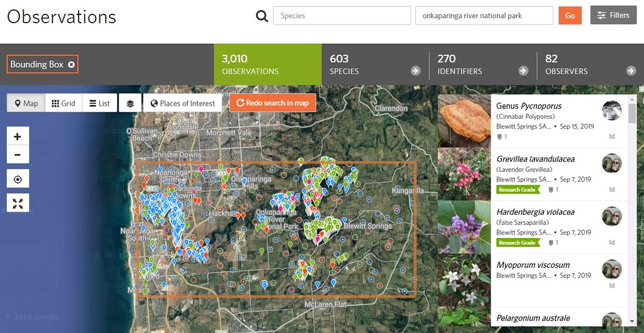Viewport: 644px width, 333px height.
Task: Expand the Observers arrow
Action: pyautogui.click(x=631, y=71)
